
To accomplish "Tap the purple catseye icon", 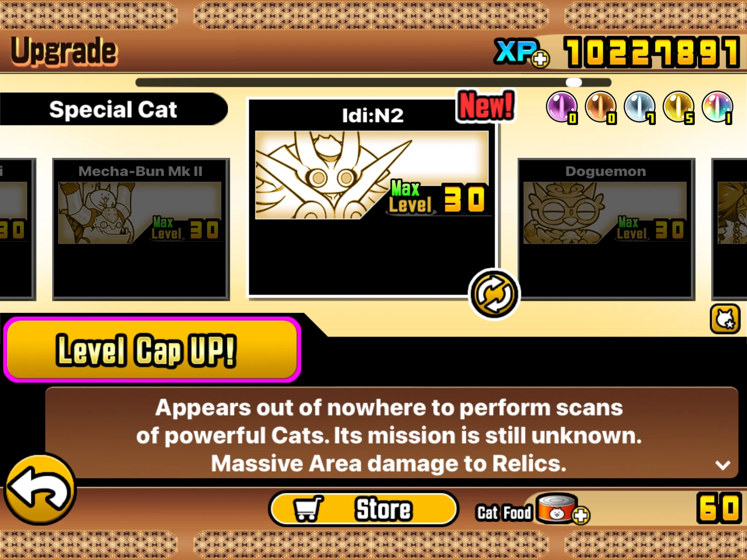I will (562, 107).
